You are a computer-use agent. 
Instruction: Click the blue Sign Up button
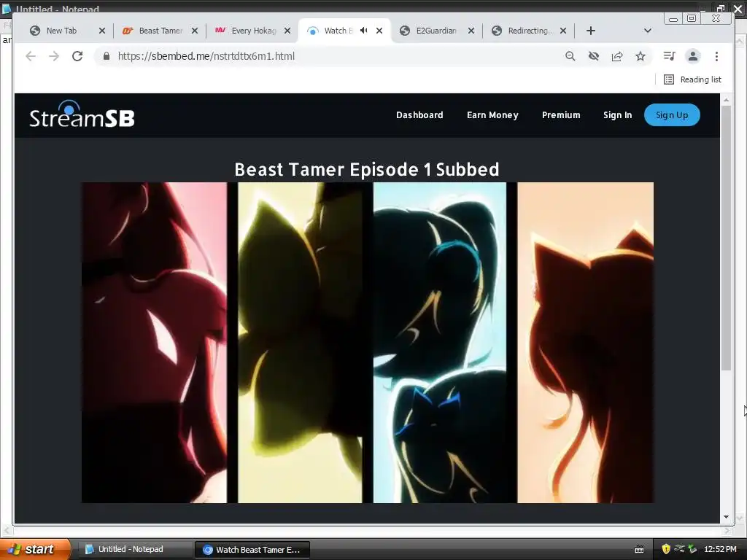tap(672, 115)
